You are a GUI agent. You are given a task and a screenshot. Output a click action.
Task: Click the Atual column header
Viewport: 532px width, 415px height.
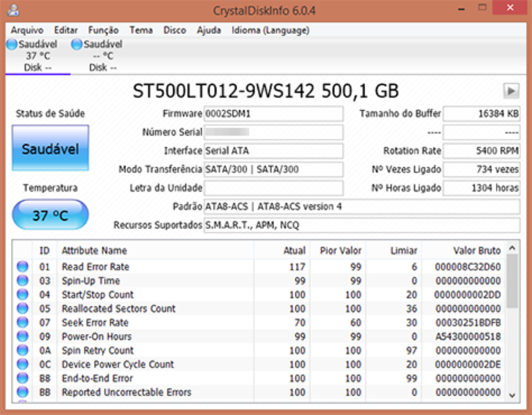282,250
